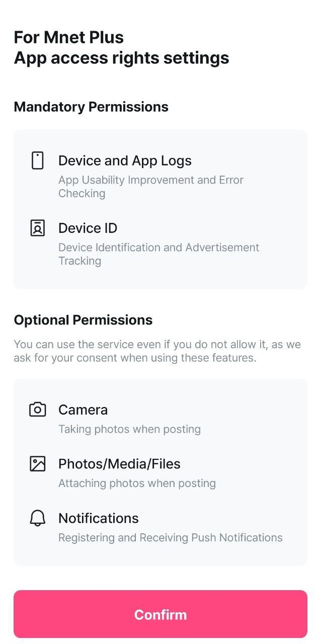
Task: Select the Device ID permission title
Action: coord(88,228)
